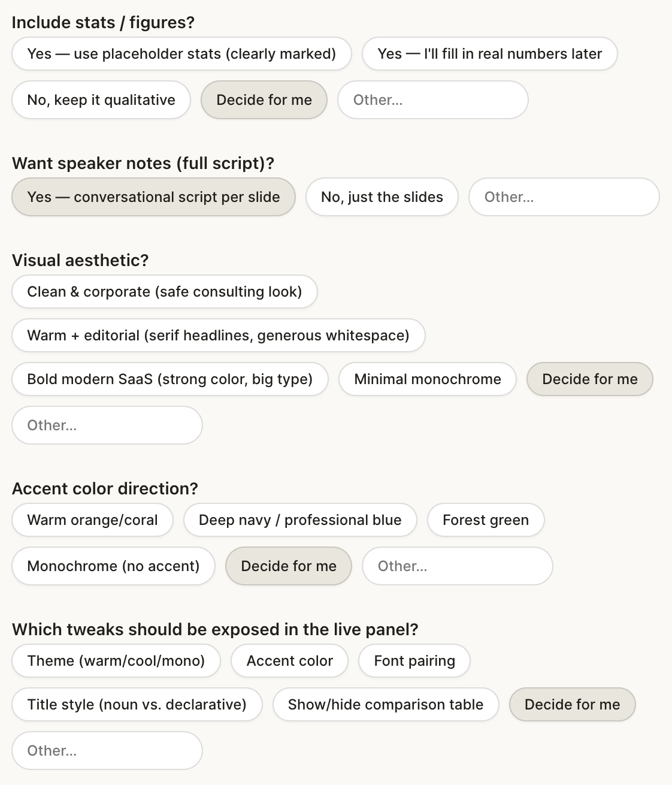Enable 'Theme (warm/cool/mono)' tweak
This screenshot has width=672, height=785.
point(116,661)
